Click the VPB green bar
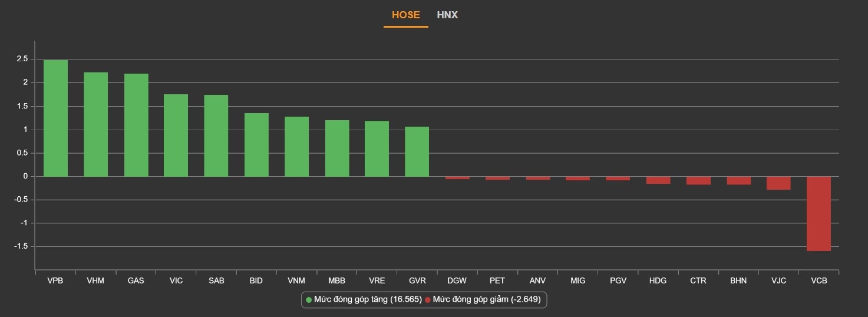This screenshot has height=317, width=868. tap(55, 118)
